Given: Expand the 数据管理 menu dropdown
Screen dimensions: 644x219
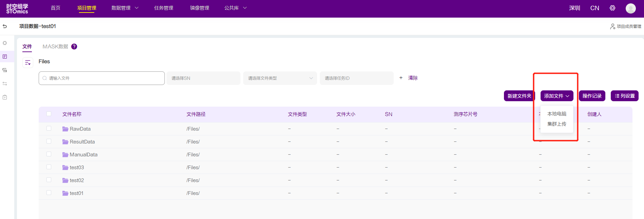Looking at the screenshot, I should pos(125,8).
